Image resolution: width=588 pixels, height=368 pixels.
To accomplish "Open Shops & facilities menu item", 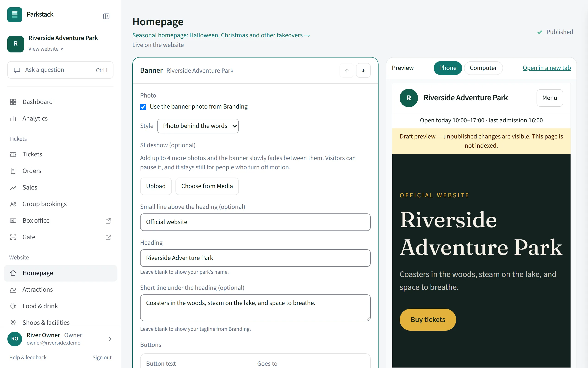I will click(60, 322).
